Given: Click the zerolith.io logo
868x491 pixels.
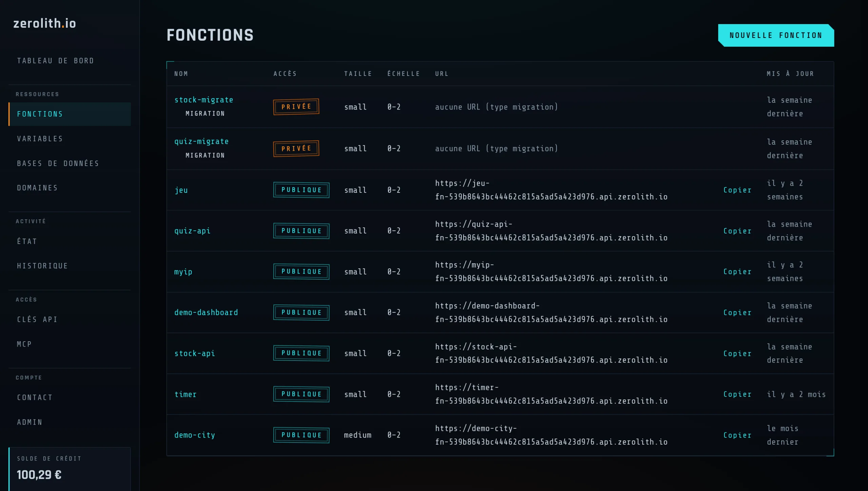Looking at the screenshot, I should 44,23.
